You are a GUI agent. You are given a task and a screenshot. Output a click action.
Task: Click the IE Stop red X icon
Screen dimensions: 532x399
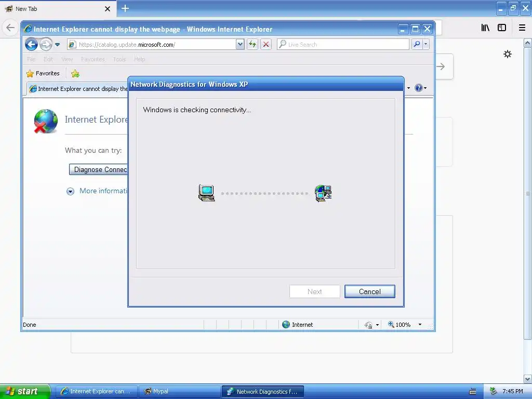(266, 45)
